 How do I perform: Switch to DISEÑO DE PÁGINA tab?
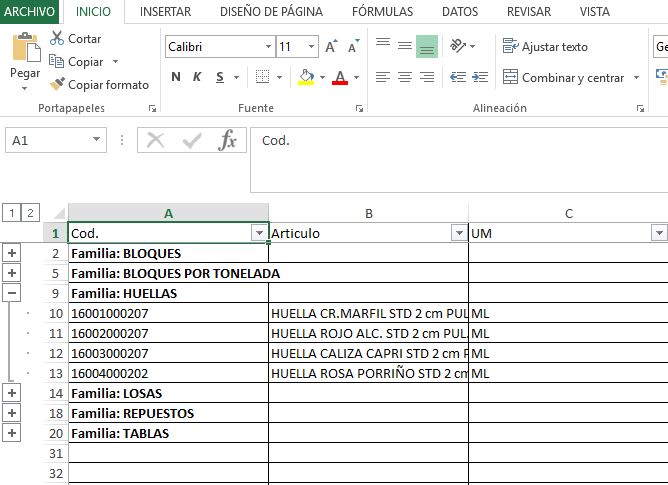point(271,12)
